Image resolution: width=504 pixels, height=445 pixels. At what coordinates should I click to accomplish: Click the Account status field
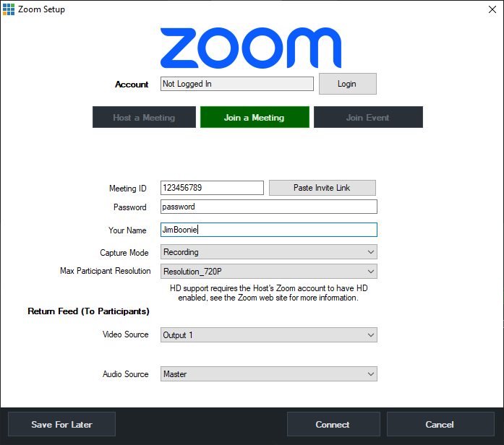click(x=236, y=84)
